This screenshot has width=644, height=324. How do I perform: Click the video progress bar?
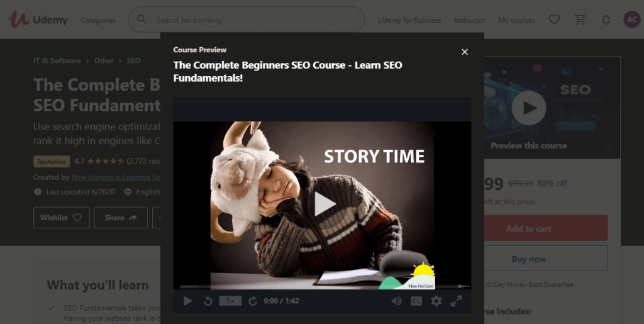pos(322,287)
